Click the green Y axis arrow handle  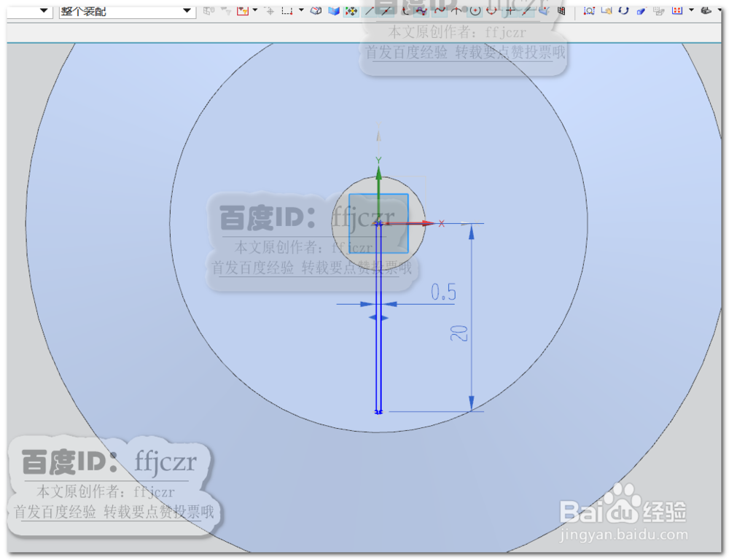pos(379,173)
